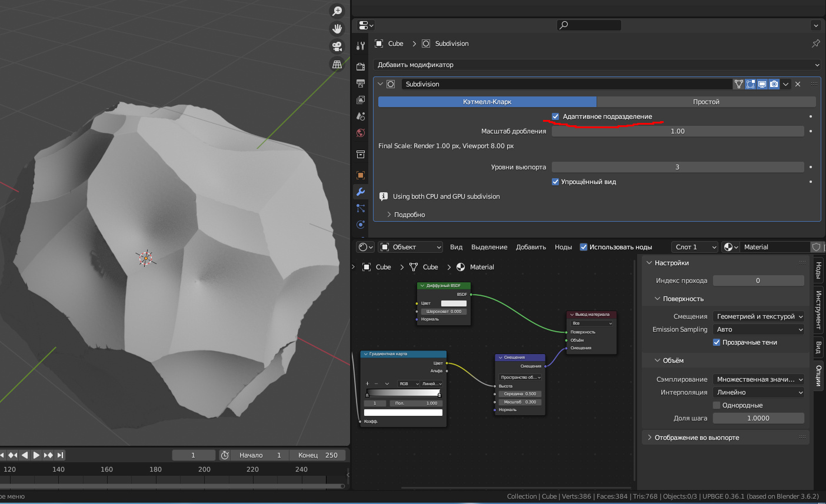This screenshot has width=826, height=504.
Task: Open the Добавить menu in node editor
Action: click(531, 247)
